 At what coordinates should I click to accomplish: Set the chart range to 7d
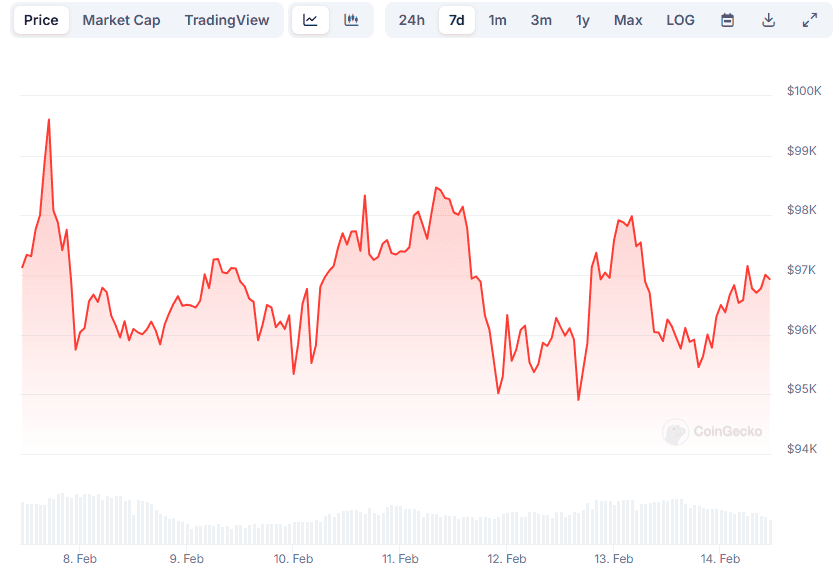[x=457, y=20]
